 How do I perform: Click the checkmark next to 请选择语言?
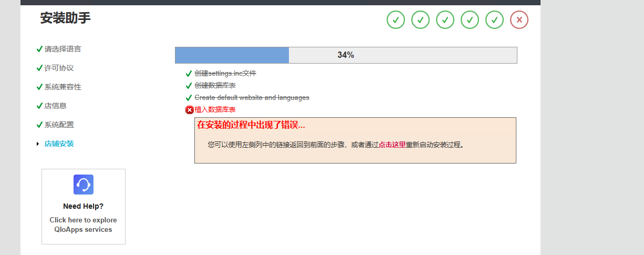(39, 49)
